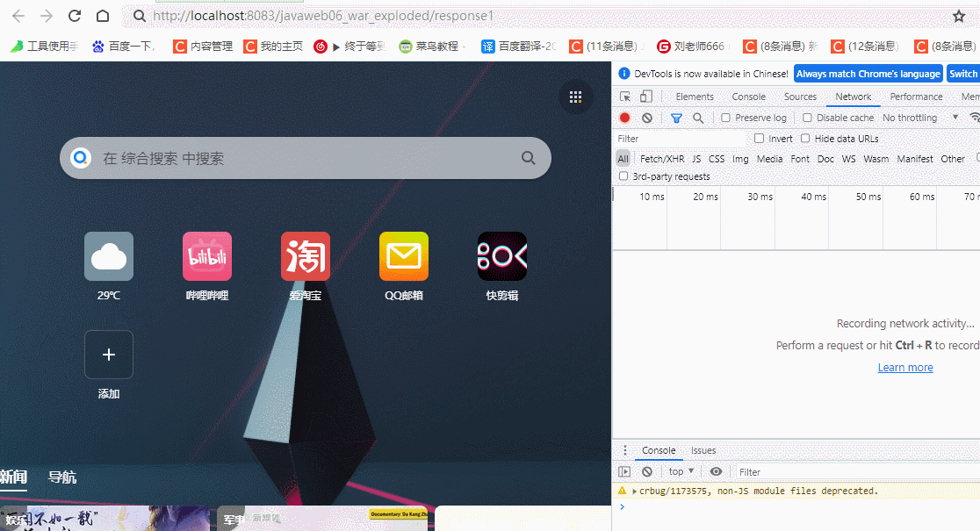Expand the crbug/1173575 warning message
Screen dimensions: 980x531
634,491
